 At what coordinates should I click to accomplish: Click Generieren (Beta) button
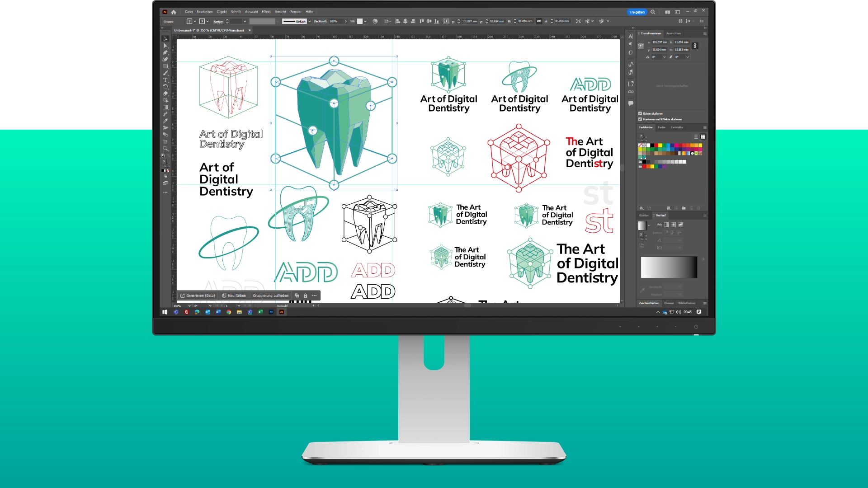click(198, 296)
